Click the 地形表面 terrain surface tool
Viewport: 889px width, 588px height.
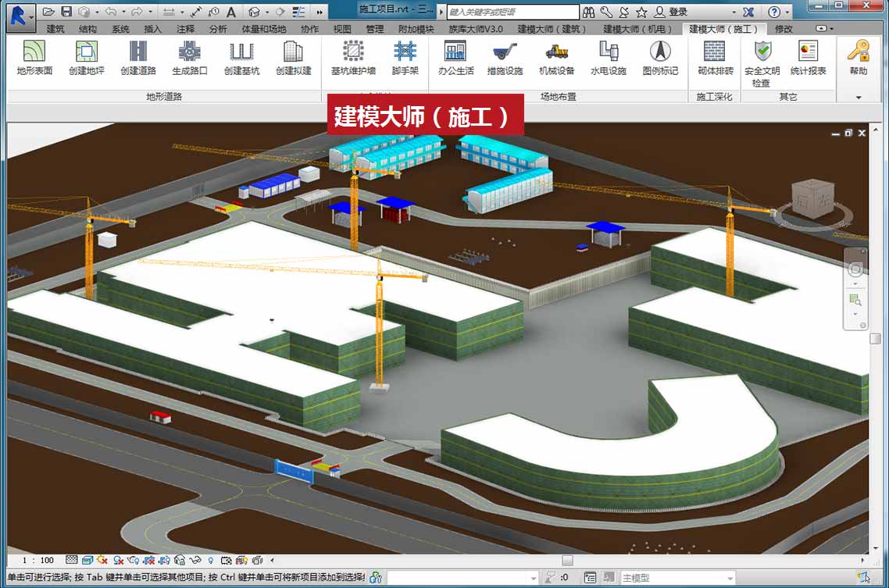tap(34, 58)
